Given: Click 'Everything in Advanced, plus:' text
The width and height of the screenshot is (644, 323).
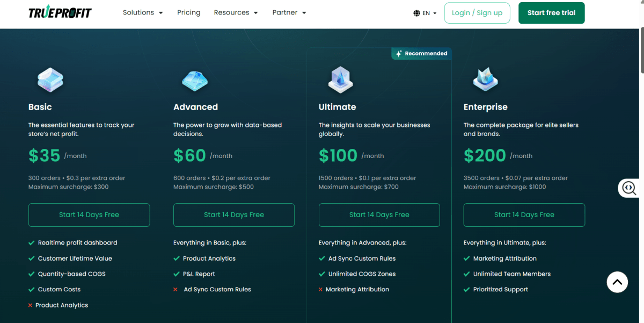Looking at the screenshot, I should [x=363, y=243].
